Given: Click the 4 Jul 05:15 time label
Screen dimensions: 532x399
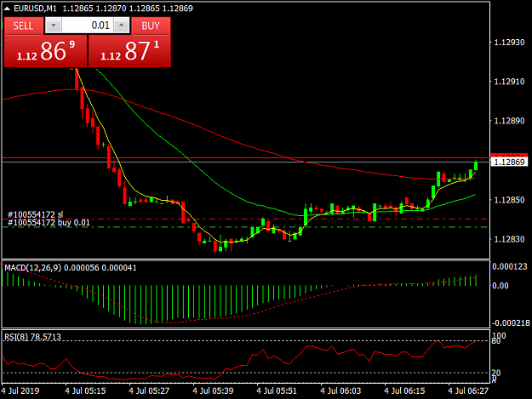Looking at the screenshot, I should click(85, 390).
